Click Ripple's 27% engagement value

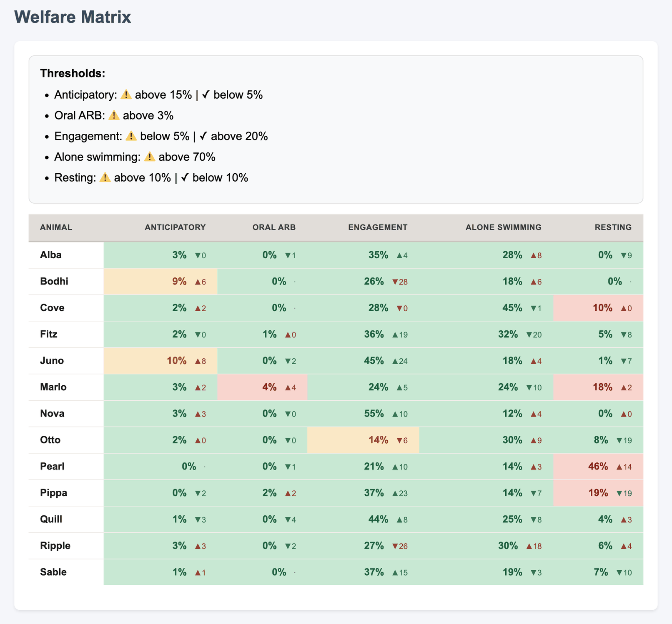coord(374,546)
